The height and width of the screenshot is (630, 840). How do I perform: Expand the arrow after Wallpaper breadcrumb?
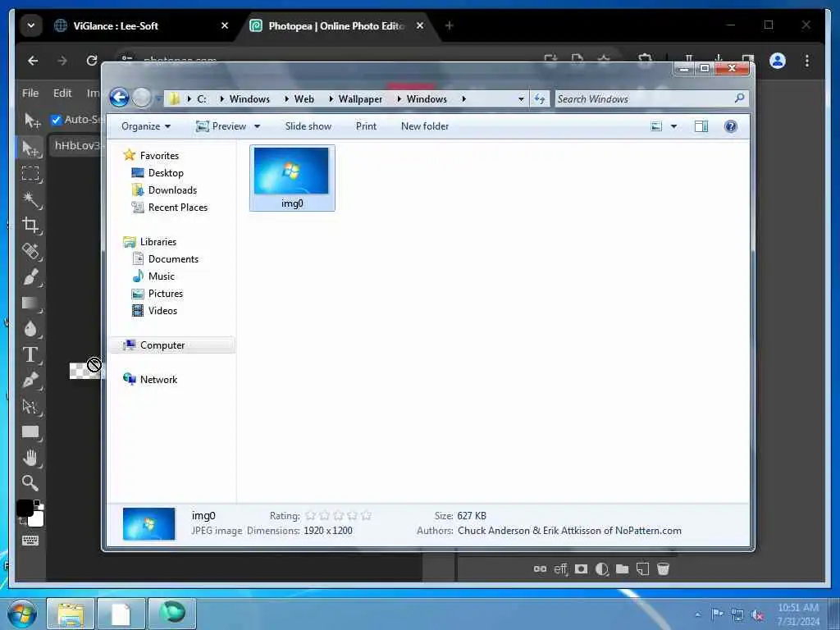coord(399,99)
